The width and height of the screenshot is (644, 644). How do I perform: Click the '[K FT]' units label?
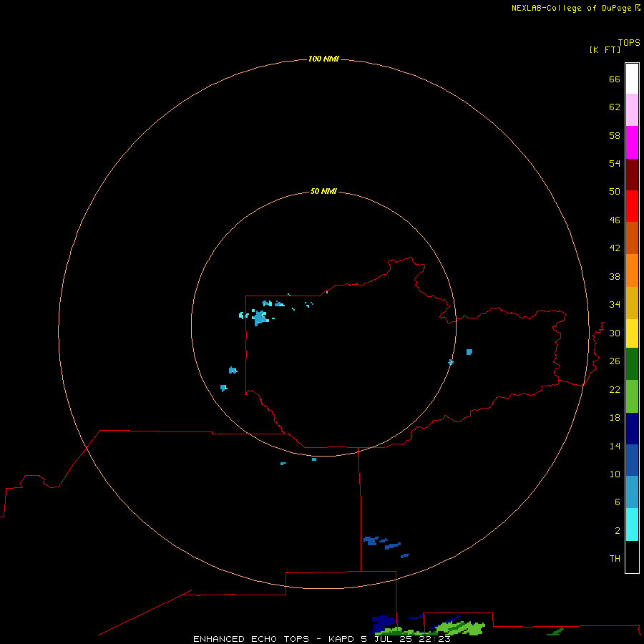tap(605, 50)
